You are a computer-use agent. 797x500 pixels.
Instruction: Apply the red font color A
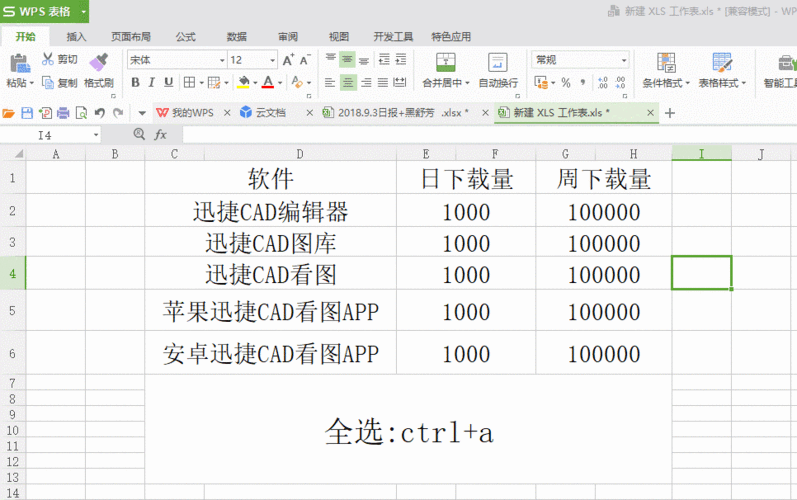coord(268,82)
